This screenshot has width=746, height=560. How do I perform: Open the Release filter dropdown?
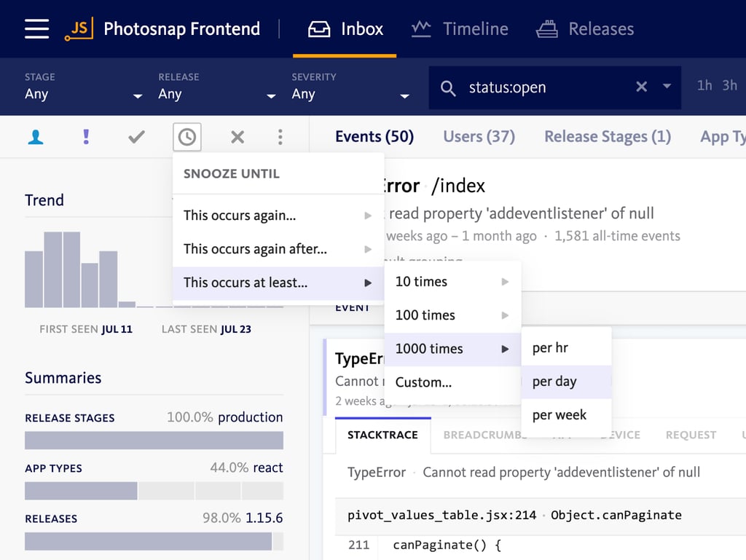click(x=216, y=87)
